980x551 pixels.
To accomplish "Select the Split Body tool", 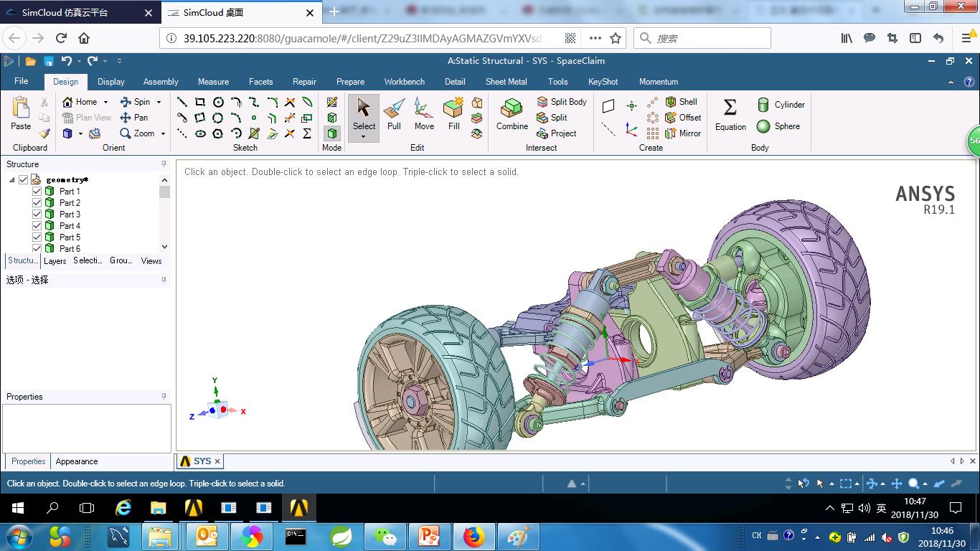I will tap(562, 102).
